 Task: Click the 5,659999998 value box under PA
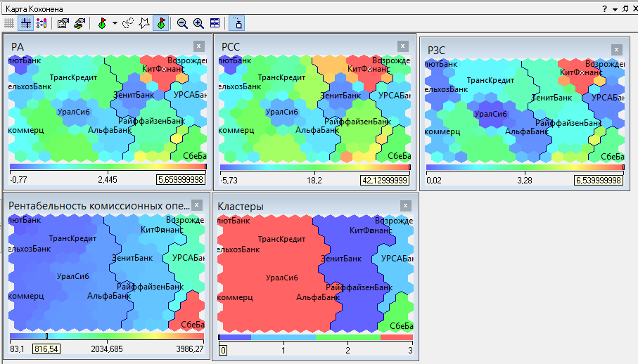coord(181,180)
